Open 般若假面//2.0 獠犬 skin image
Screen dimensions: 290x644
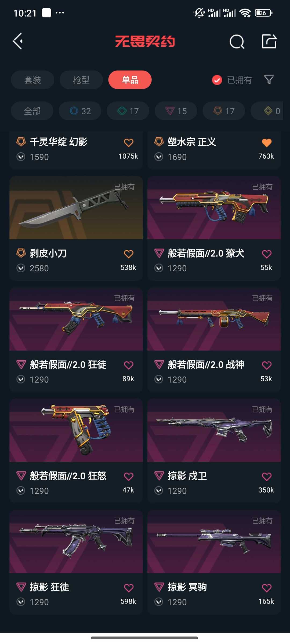(x=214, y=208)
